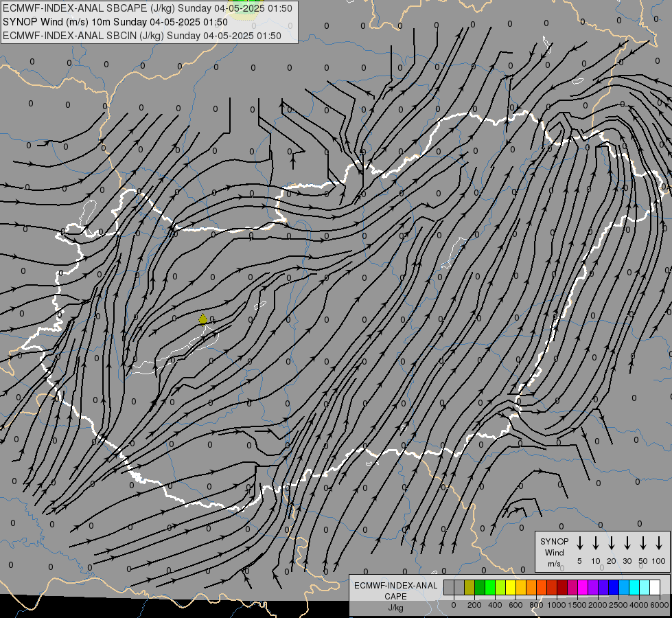Screen dimensions: 672x618
Task: Click the 10 m/s wind legend value
Action: click(596, 561)
